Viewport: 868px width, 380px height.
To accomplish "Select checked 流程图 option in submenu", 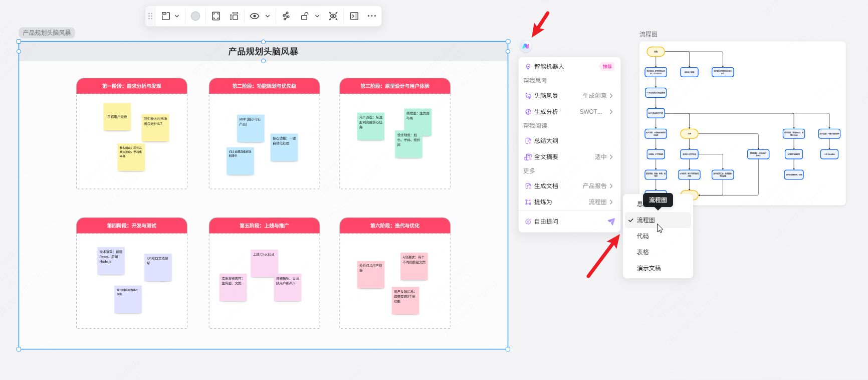I will [x=658, y=220].
